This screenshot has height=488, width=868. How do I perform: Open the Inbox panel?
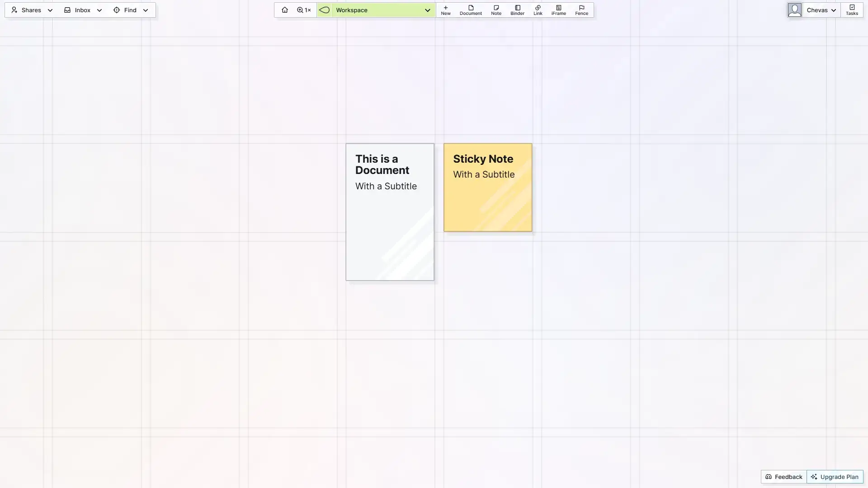click(x=77, y=10)
